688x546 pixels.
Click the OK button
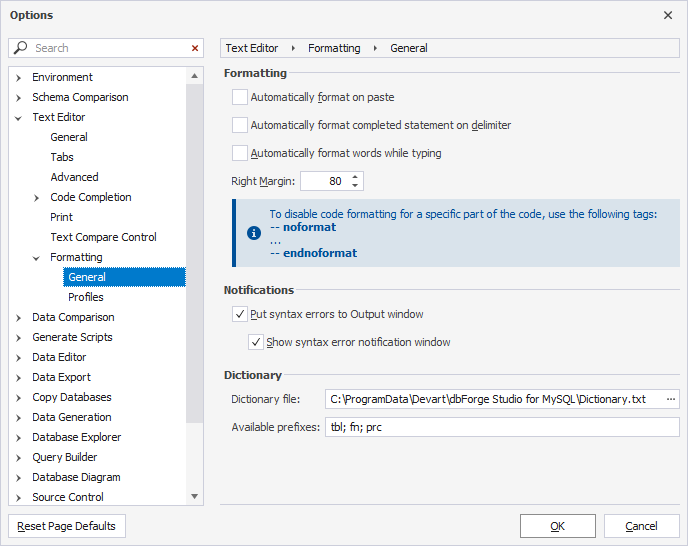pyautogui.click(x=557, y=526)
